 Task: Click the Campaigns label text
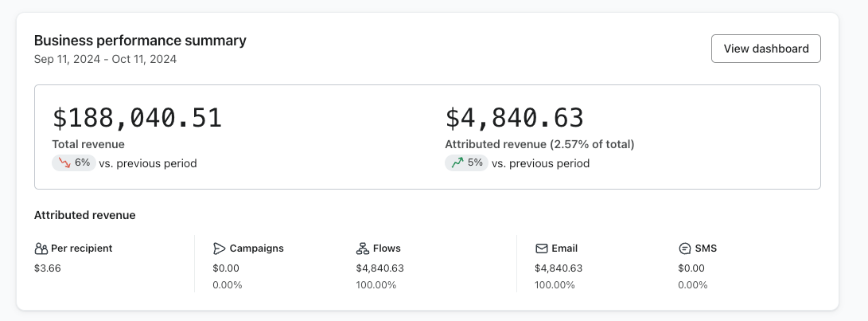point(256,249)
